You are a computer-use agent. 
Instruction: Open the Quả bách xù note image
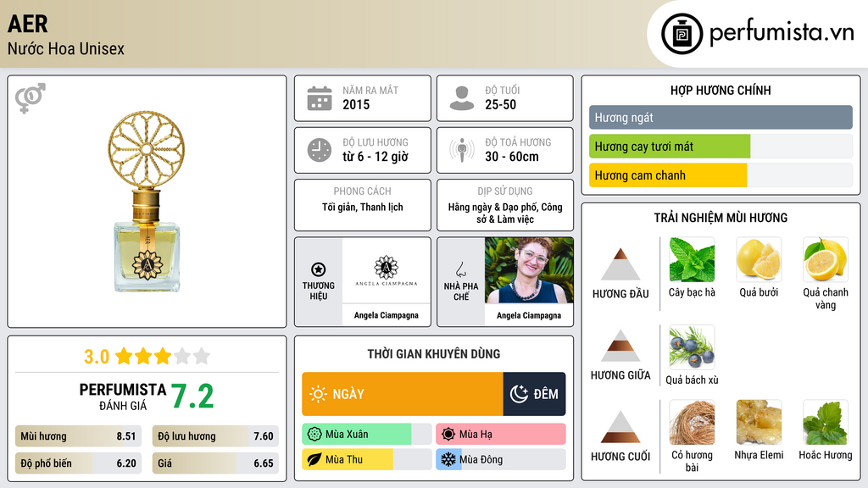click(692, 347)
